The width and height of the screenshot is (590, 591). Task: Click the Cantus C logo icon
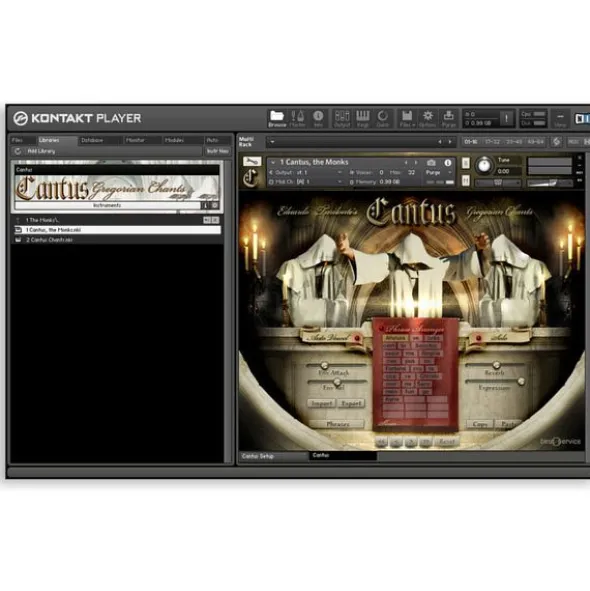pyautogui.click(x=251, y=178)
